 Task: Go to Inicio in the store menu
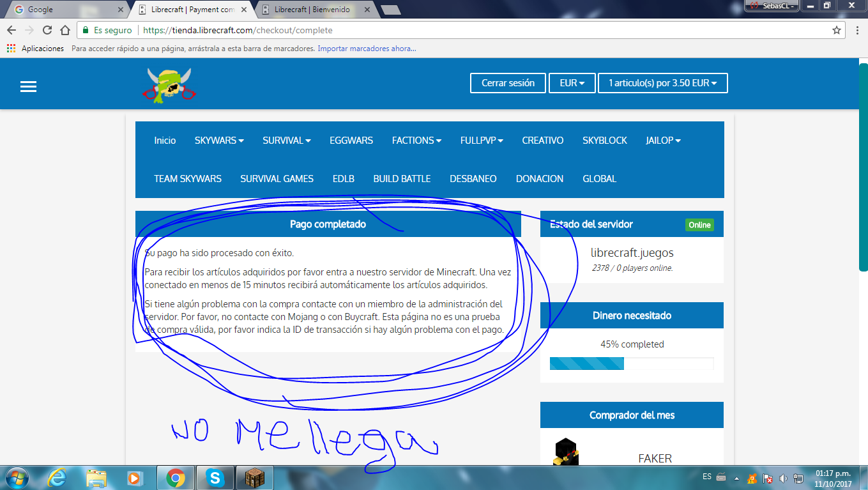tap(165, 141)
